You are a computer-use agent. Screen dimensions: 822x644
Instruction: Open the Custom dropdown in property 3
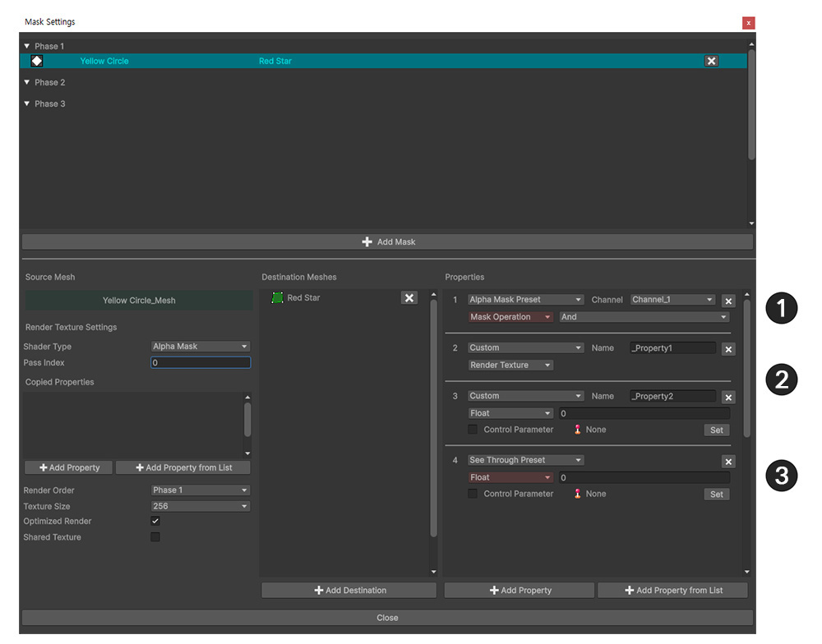pos(525,396)
